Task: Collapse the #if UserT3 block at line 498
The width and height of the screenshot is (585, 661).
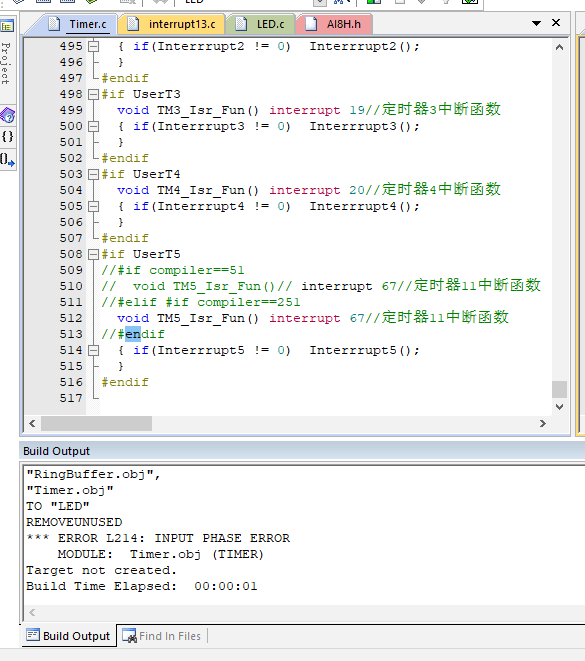Action: point(94,94)
